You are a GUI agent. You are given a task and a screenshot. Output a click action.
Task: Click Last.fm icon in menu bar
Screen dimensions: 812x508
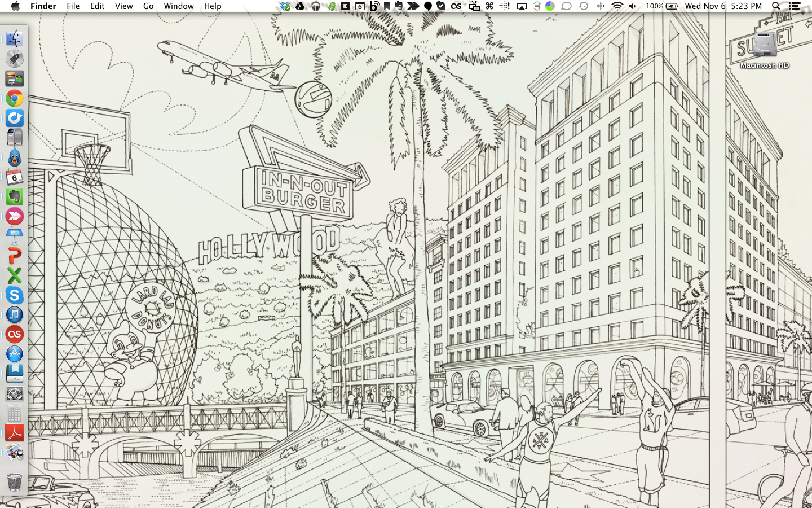pos(456,6)
